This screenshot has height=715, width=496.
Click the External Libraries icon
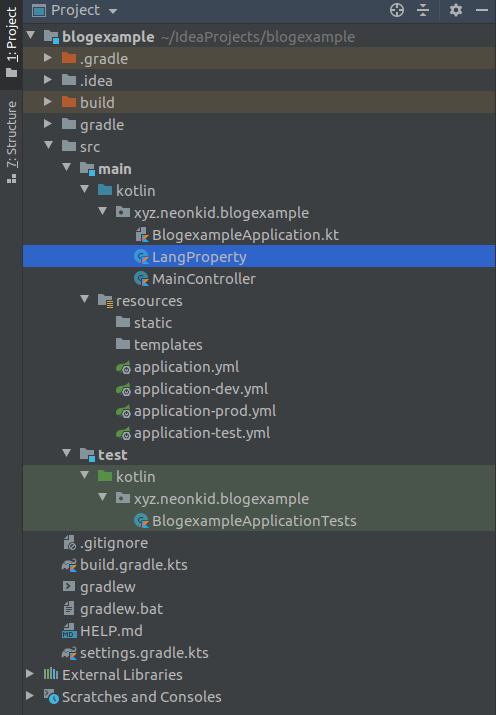click(51, 674)
